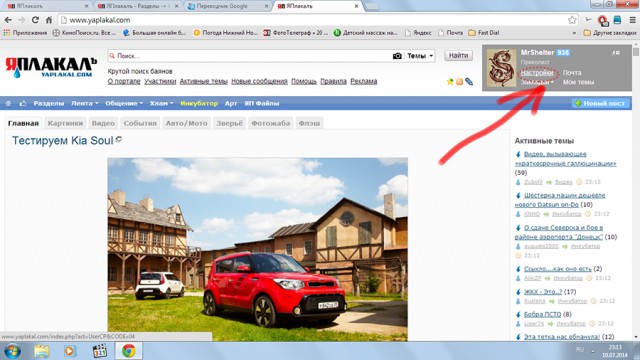Open Приложения apps bookmark

[x=25, y=33]
